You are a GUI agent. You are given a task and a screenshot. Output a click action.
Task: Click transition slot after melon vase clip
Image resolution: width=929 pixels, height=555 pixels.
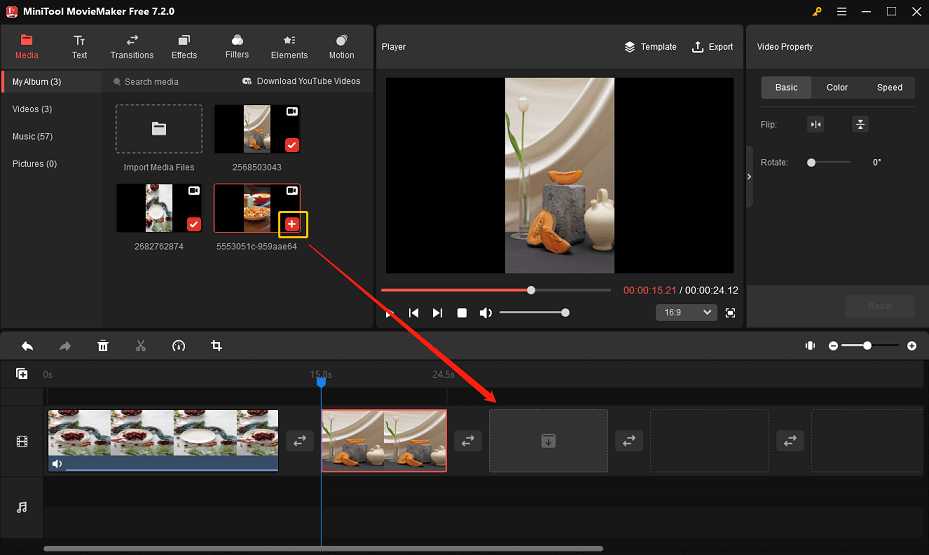pos(468,441)
